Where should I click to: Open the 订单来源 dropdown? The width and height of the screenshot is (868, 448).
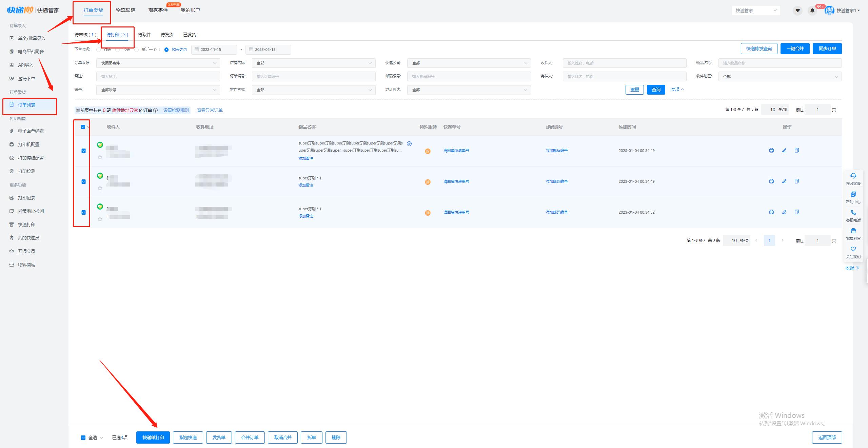[158, 63]
